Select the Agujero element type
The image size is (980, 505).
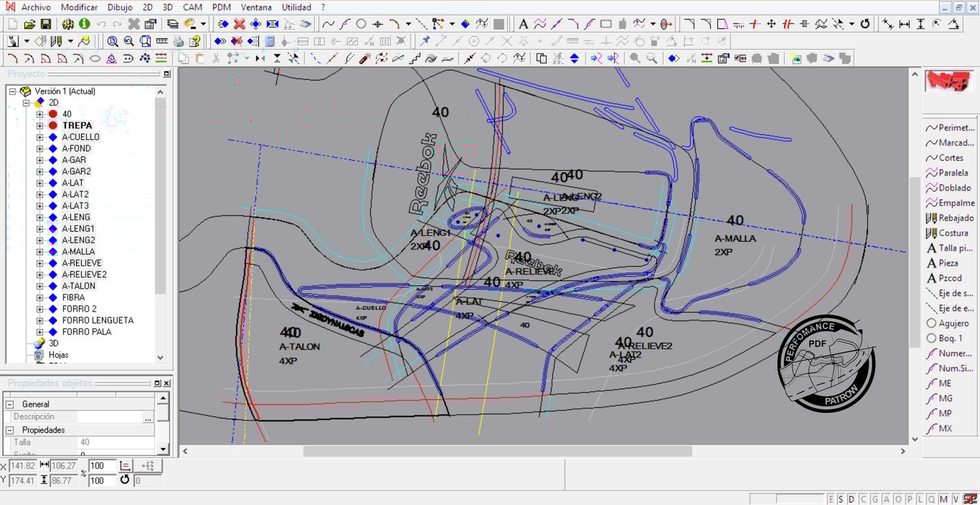click(949, 323)
